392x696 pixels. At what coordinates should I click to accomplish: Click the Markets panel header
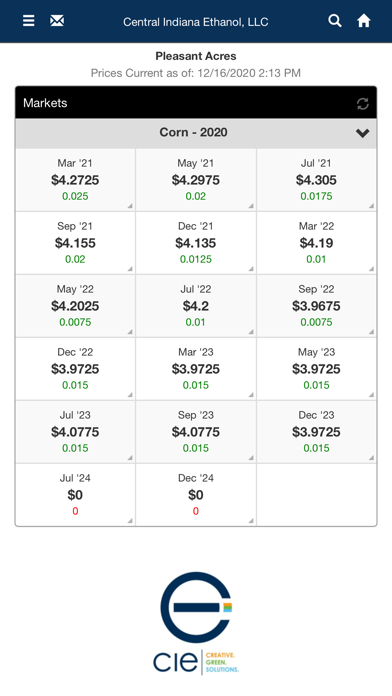pyautogui.click(x=196, y=103)
